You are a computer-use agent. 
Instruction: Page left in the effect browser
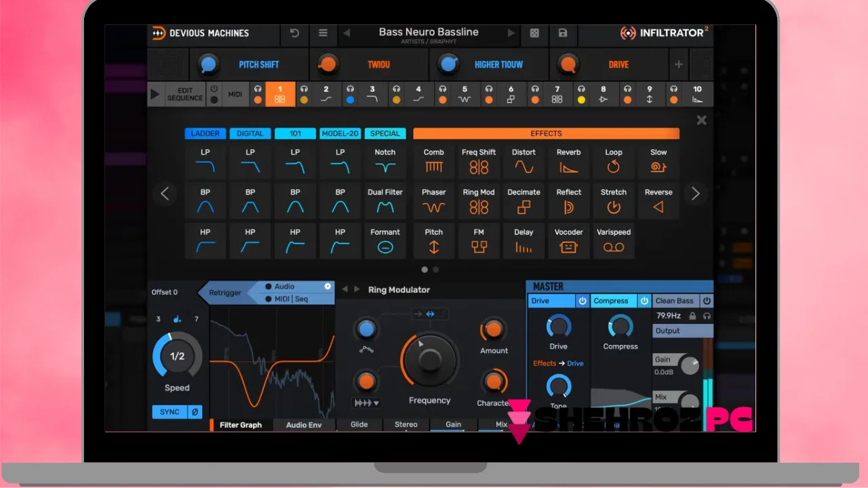pyautogui.click(x=165, y=194)
